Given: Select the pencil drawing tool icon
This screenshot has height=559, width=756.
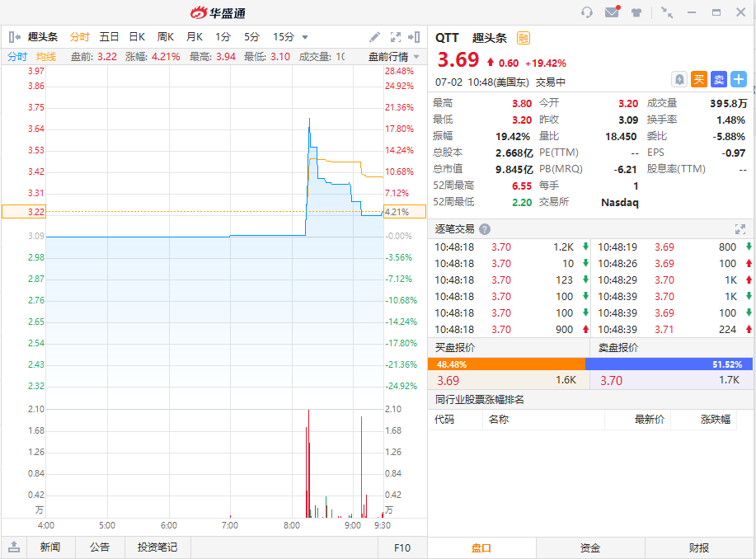Looking at the screenshot, I should tap(374, 37).
